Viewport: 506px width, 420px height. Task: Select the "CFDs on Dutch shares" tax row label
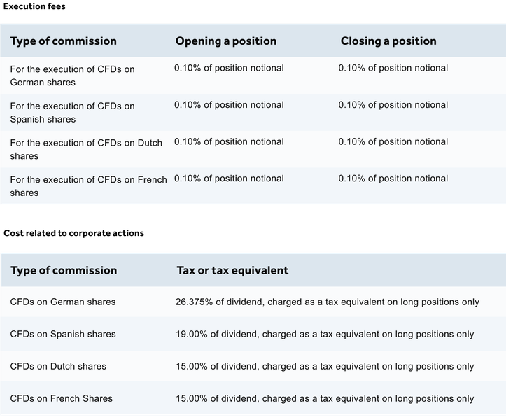click(x=59, y=366)
